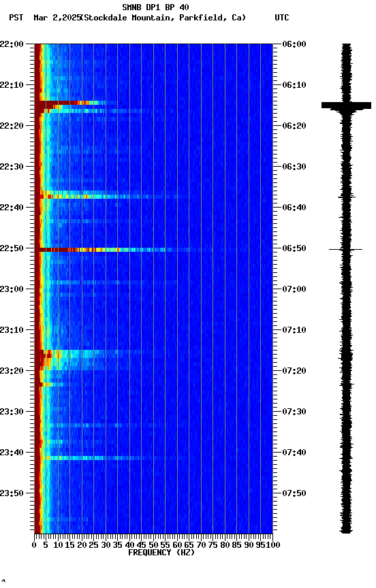Click the date 'Mar 2,2025' in the header

57,18
